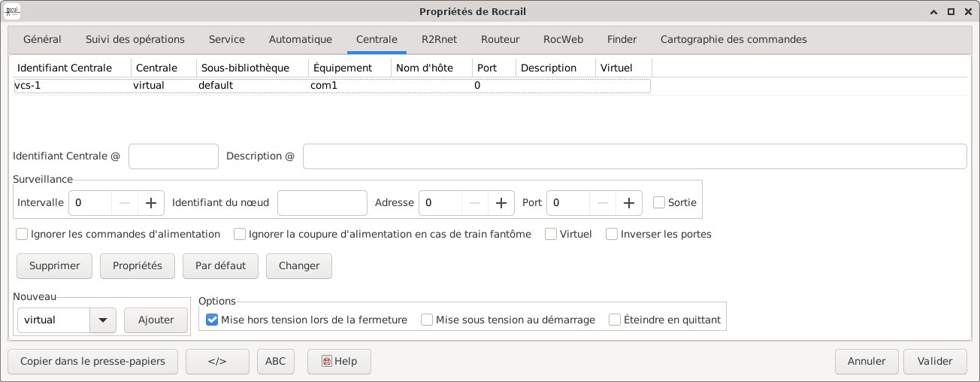This screenshot has width=980, height=382.
Task: Click the Rocrail app icon in title bar
Action: coord(13,11)
